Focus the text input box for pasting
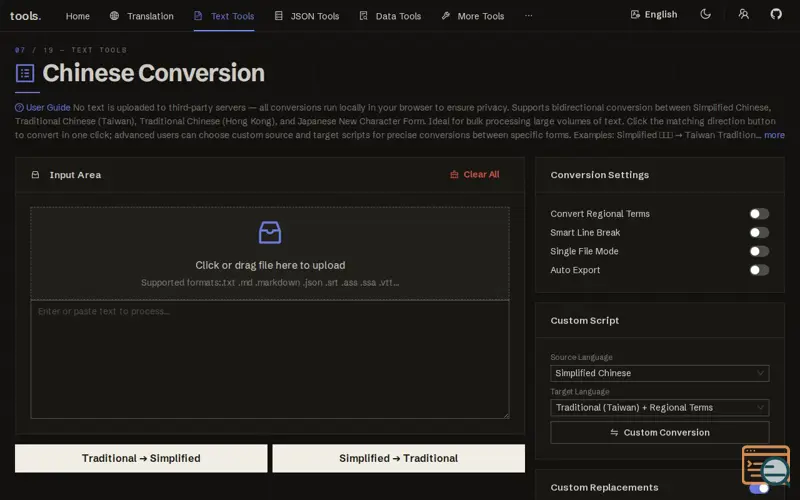 tap(270, 359)
